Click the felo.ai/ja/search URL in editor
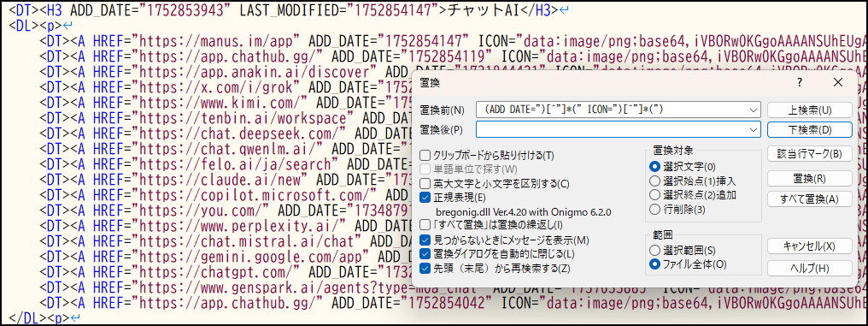Image resolution: width=868 pixels, height=326 pixels. point(235,164)
